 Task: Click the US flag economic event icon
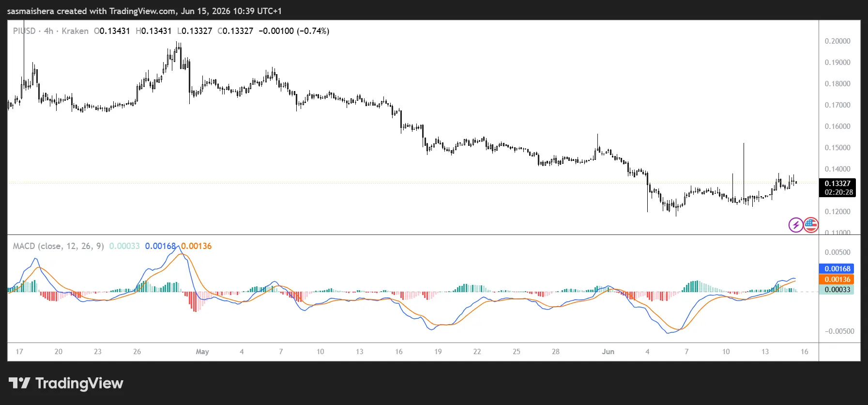811,225
